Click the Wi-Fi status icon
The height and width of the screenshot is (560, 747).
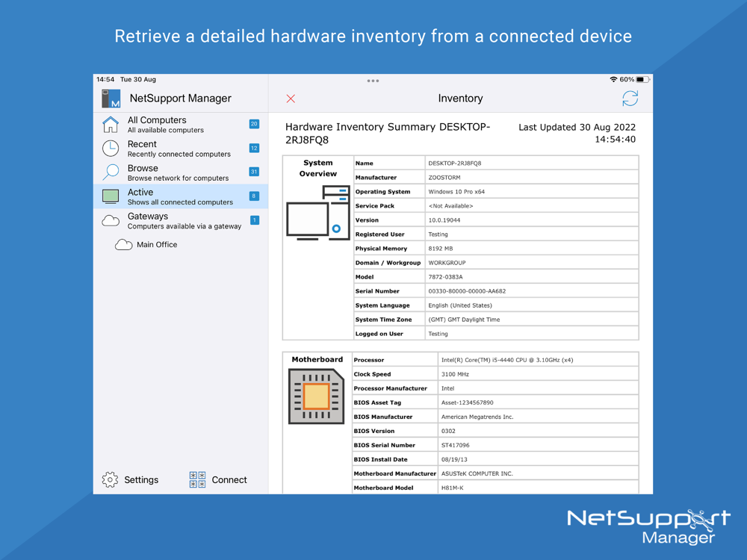(x=613, y=80)
